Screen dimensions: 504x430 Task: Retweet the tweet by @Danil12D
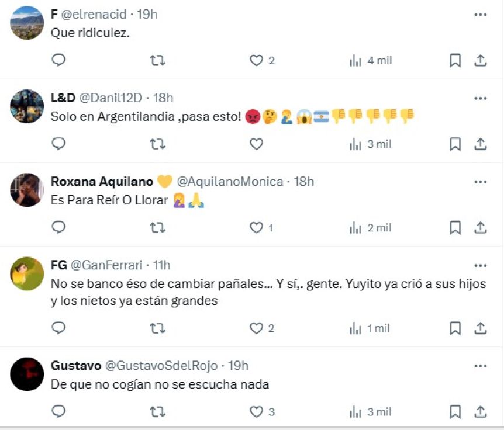tap(157, 144)
